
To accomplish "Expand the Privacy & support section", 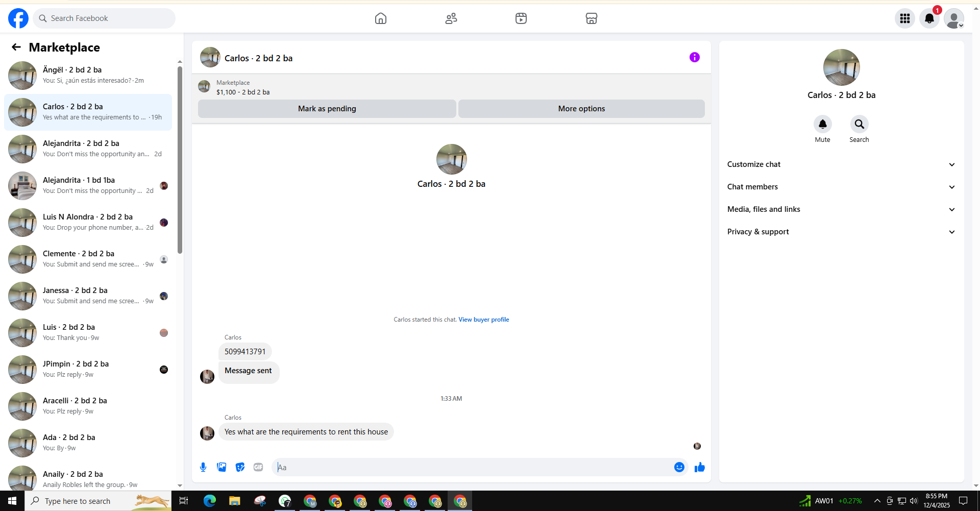I will point(841,232).
